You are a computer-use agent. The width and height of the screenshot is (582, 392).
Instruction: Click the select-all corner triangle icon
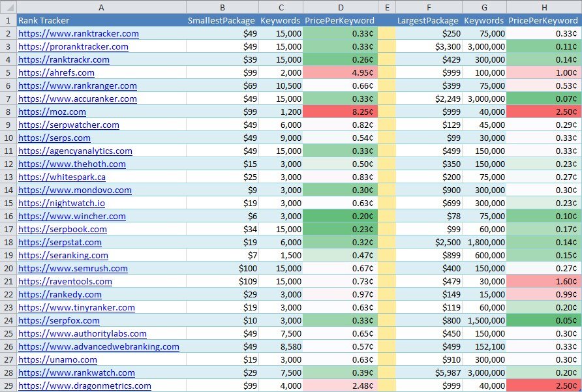pos(8,7)
